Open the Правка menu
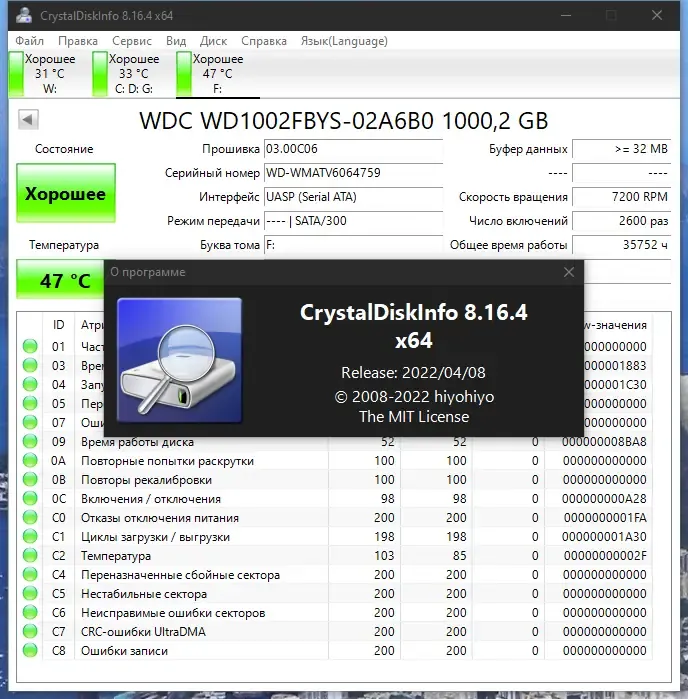The width and height of the screenshot is (688, 699). click(78, 41)
